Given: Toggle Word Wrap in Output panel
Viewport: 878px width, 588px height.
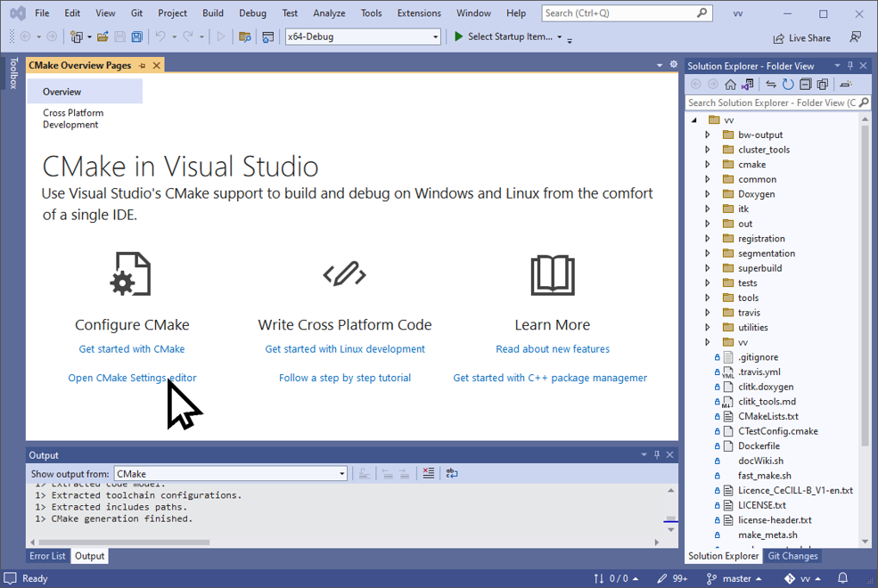Looking at the screenshot, I should coord(452,473).
